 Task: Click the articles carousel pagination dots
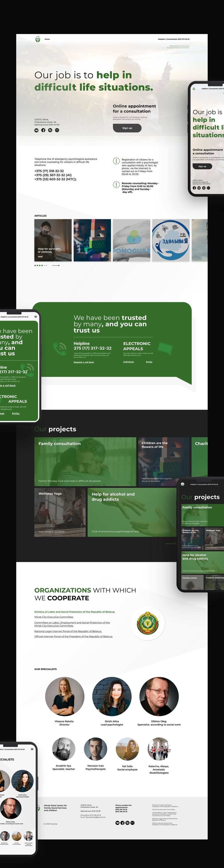tap(41, 266)
